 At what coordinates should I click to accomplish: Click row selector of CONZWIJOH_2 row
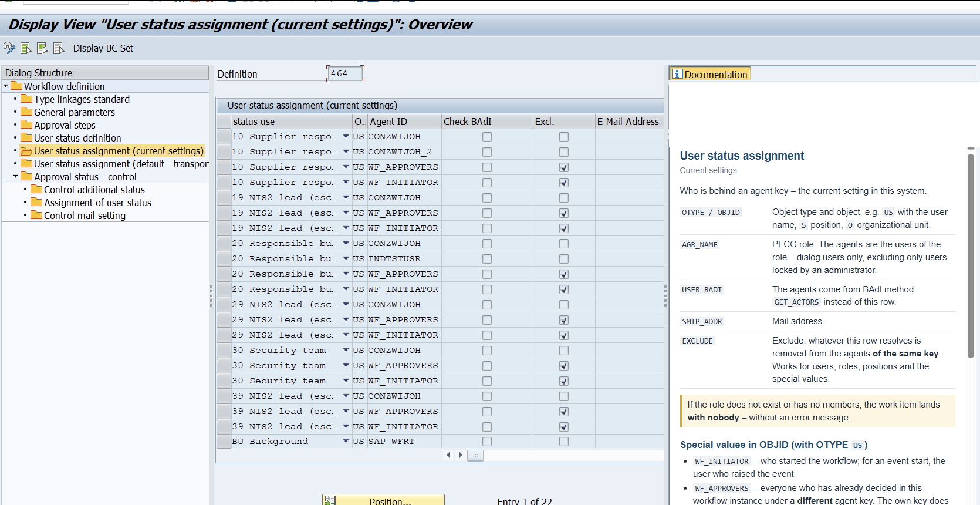[224, 152]
